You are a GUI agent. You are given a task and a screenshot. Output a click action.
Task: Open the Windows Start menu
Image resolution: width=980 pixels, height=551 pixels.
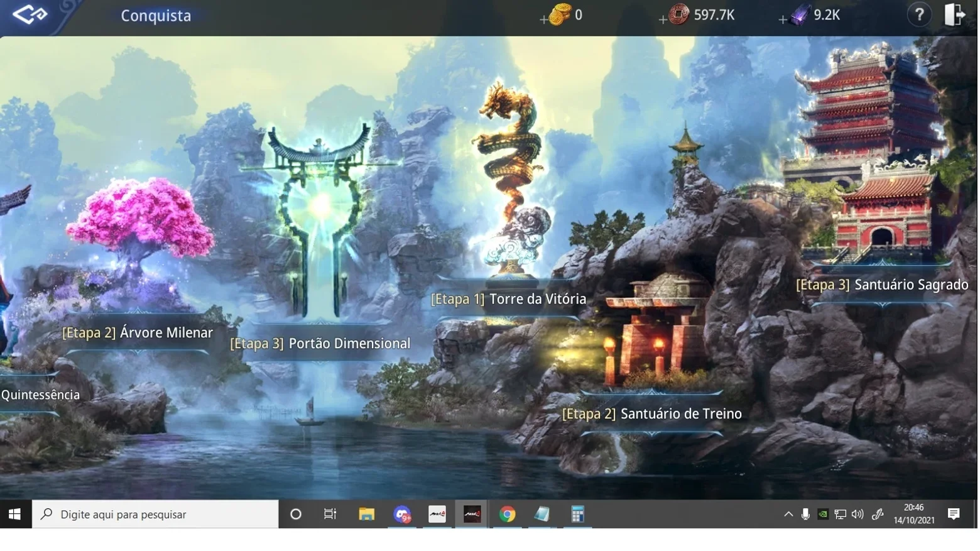[15, 514]
